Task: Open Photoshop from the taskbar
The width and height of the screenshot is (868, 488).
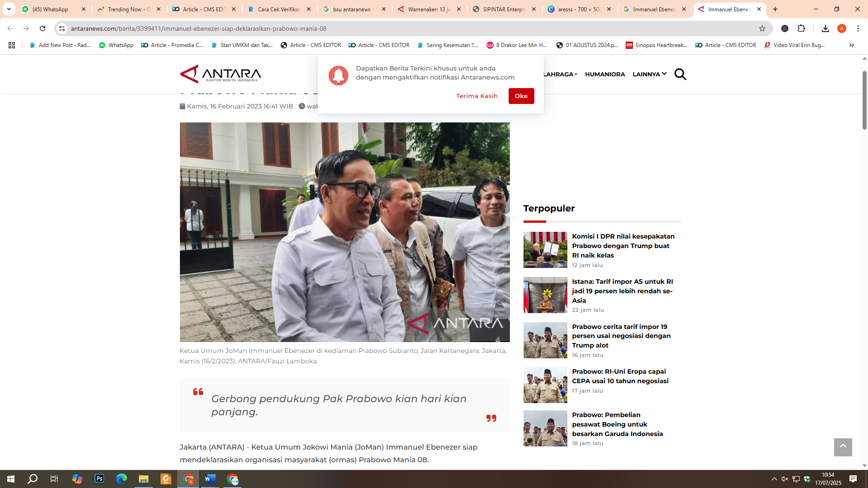Action: (99, 479)
